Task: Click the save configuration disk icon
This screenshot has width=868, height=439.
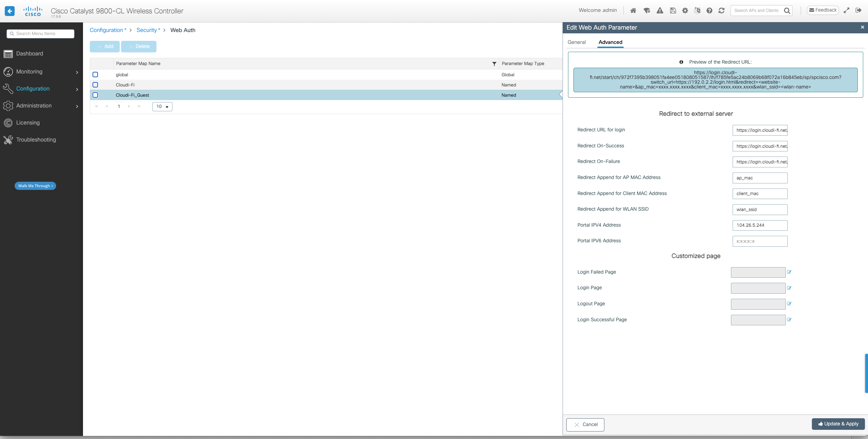Action: click(x=672, y=10)
